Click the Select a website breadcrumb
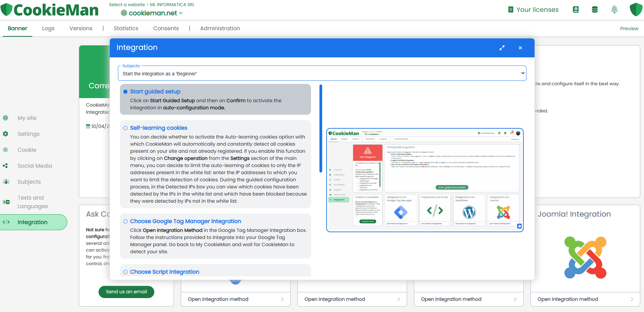Screen dimensions: 644x312 (x=127, y=4)
